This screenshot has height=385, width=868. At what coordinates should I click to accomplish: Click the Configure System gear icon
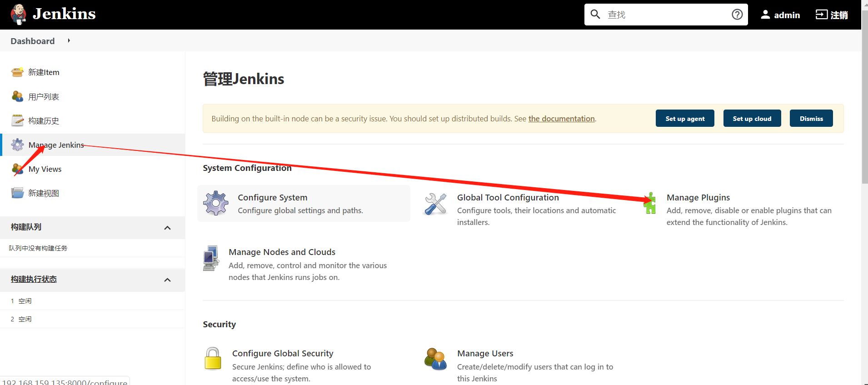[216, 203]
